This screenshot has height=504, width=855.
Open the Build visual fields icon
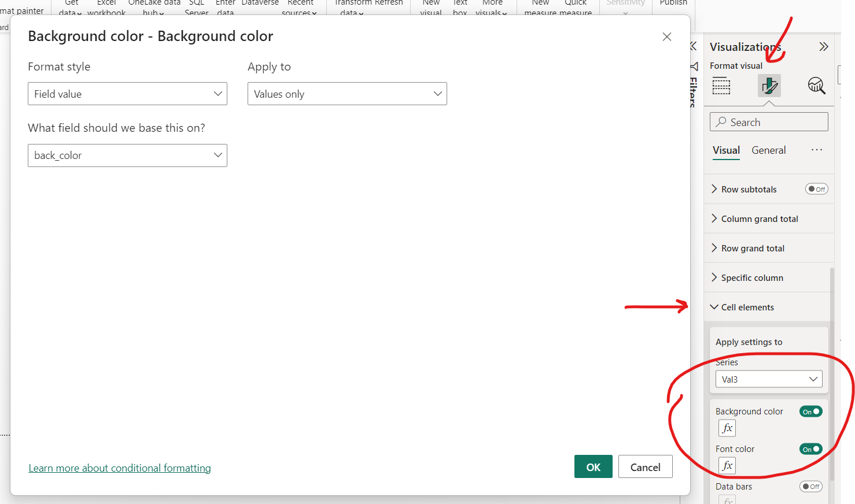point(721,86)
